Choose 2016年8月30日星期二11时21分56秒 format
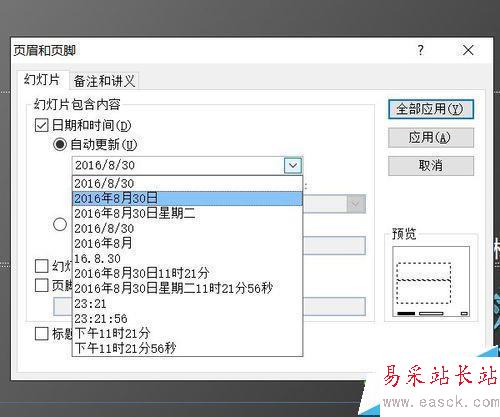500x417 pixels. point(187,288)
